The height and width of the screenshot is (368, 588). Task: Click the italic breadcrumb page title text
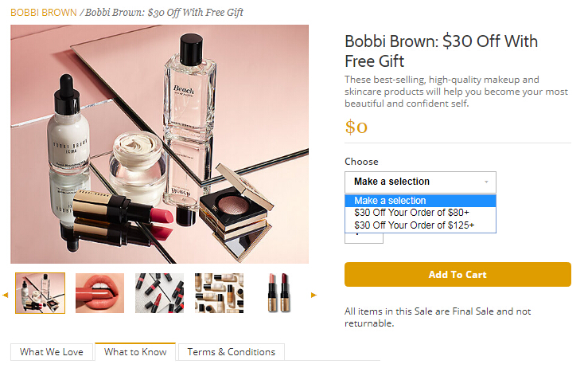(x=165, y=13)
